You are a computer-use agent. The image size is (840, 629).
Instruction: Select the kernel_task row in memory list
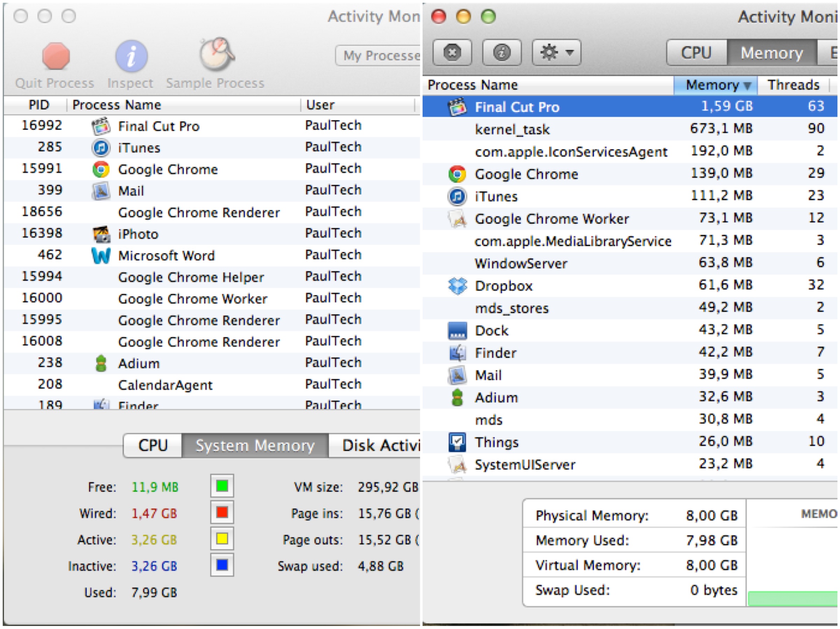click(x=512, y=129)
